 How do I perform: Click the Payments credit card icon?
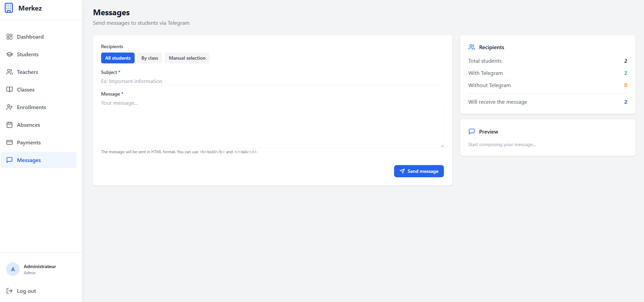coord(9,142)
